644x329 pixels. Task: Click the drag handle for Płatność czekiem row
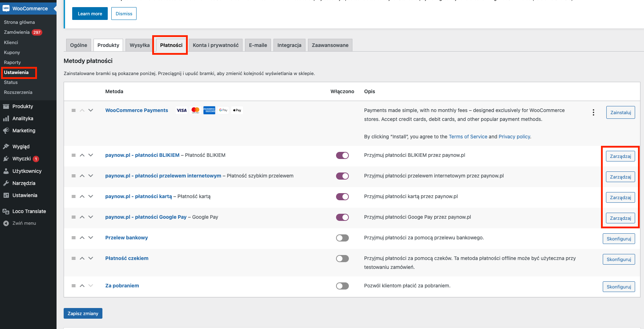coord(74,258)
